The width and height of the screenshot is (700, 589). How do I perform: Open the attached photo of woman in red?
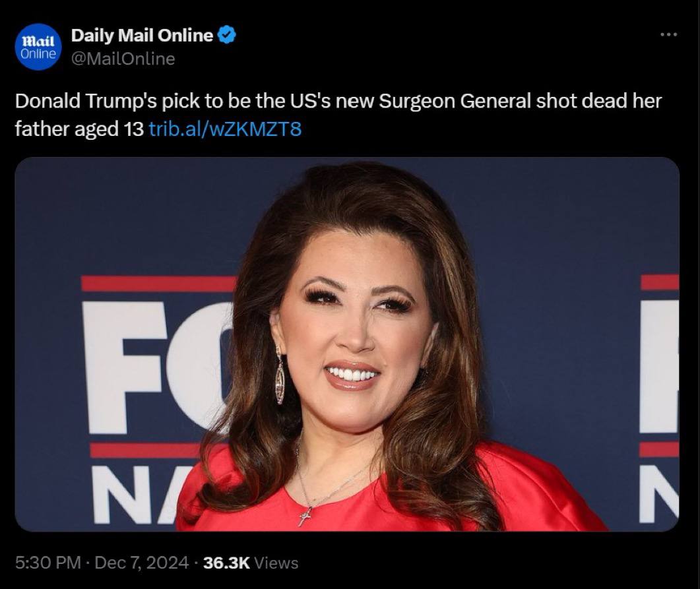[x=347, y=344]
